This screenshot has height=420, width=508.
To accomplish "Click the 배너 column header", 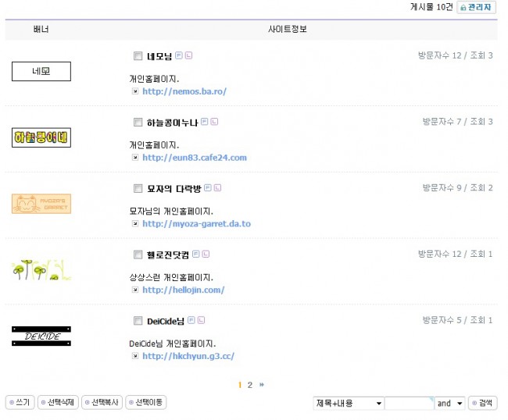I will (x=41, y=30).
